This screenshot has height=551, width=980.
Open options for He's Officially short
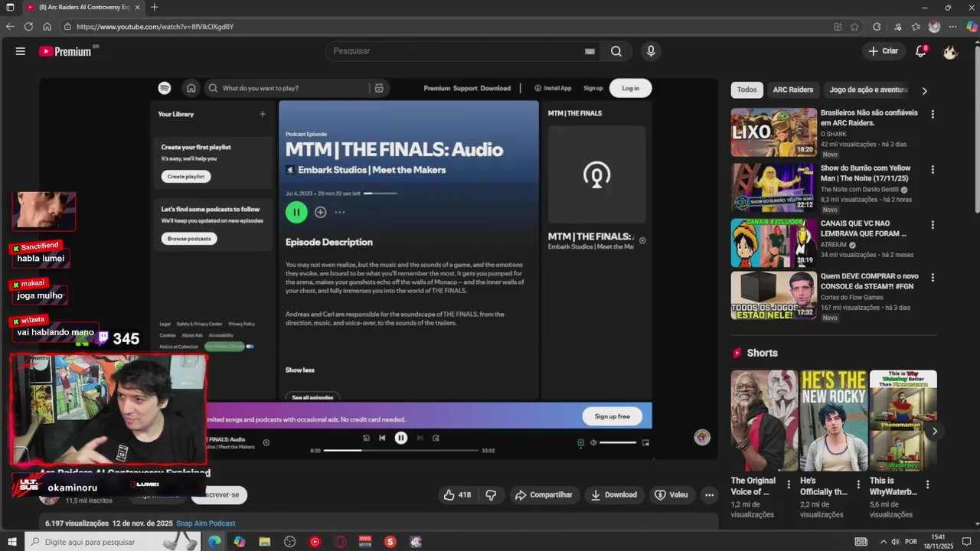point(858,484)
